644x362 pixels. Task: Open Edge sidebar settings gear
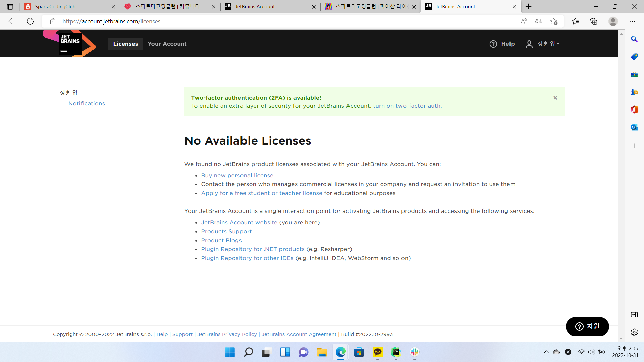tap(634, 332)
